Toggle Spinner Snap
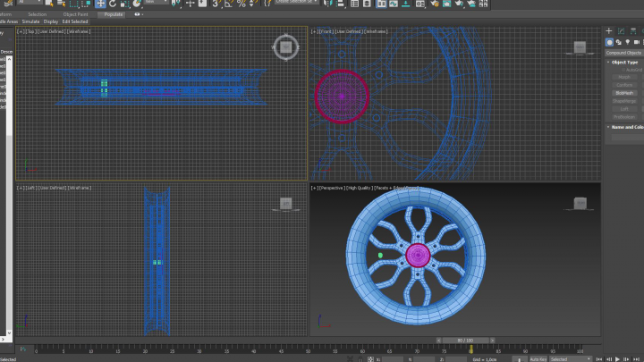Viewport: 644px width, 362px height. pyautogui.click(x=254, y=4)
